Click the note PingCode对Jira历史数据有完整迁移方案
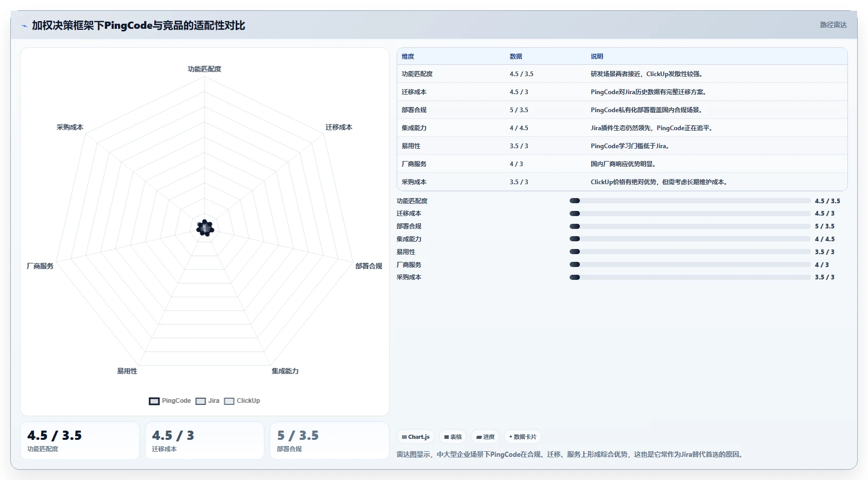Viewport: 868px width, 480px height. 649,92
